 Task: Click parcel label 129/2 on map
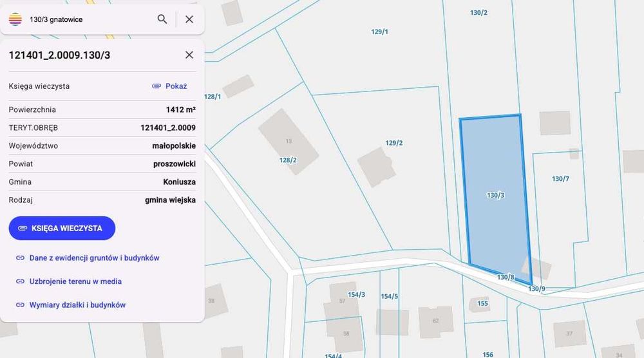pyautogui.click(x=394, y=143)
